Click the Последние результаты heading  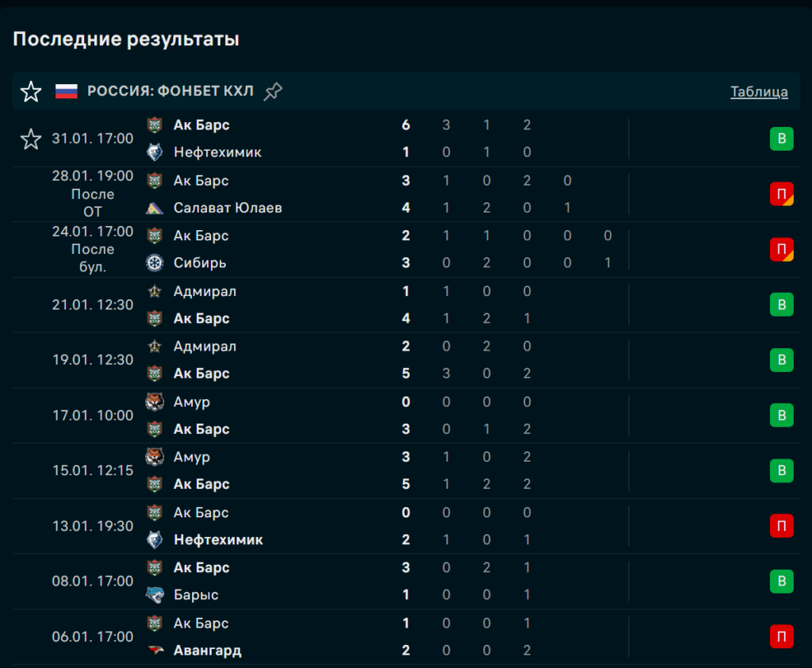tap(126, 39)
